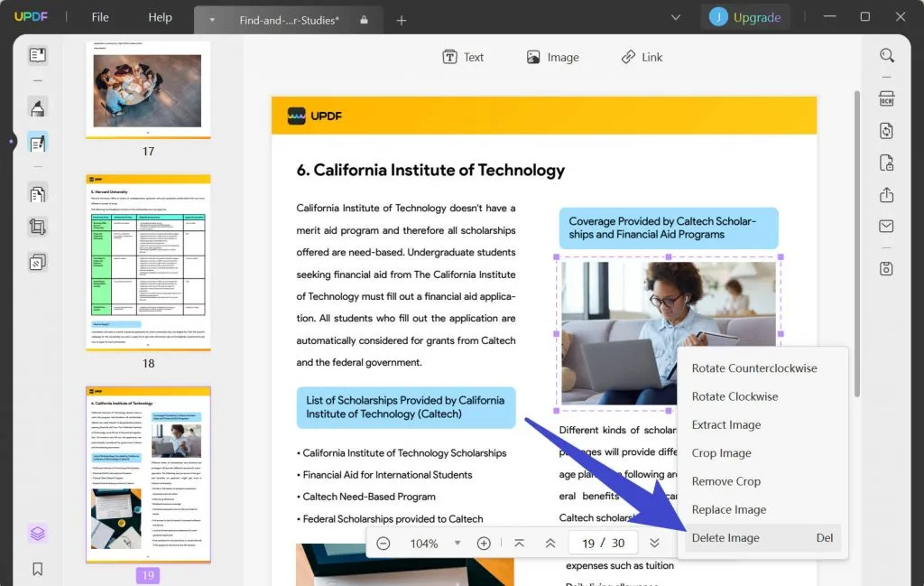
Task: Click the Save as Other icon
Action: coord(887,269)
